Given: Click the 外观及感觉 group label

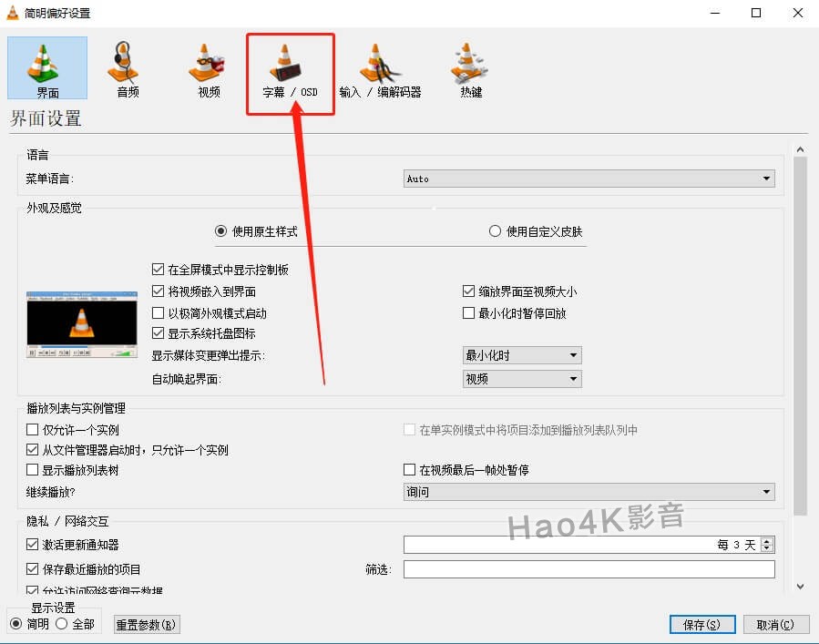Looking at the screenshot, I should (x=55, y=208).
